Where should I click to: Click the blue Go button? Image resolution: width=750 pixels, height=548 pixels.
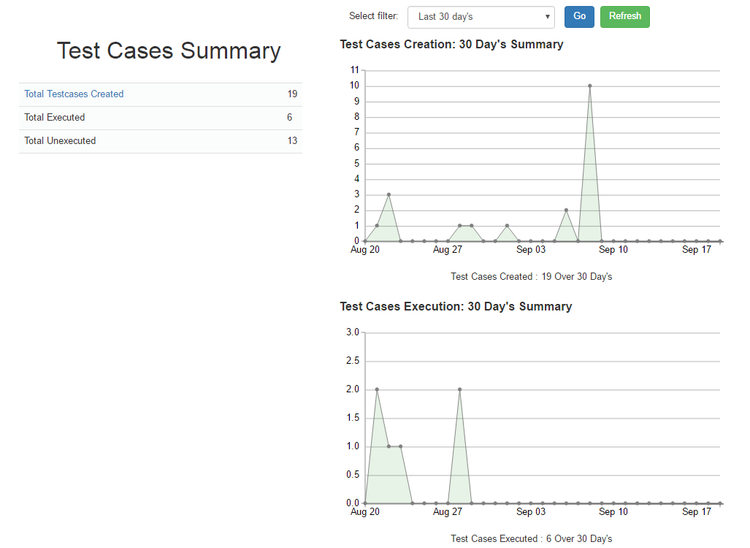tap(579, 17)
